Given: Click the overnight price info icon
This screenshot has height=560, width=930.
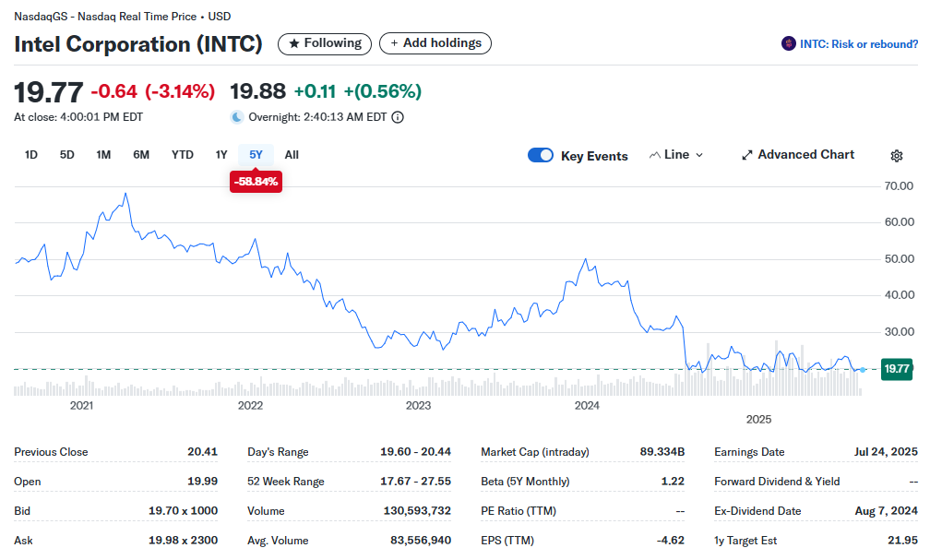Looking at the screenshot, I should [x=398, y=117].
